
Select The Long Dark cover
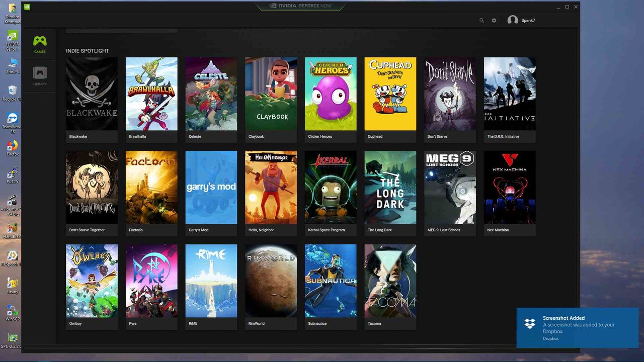[390, 188]
